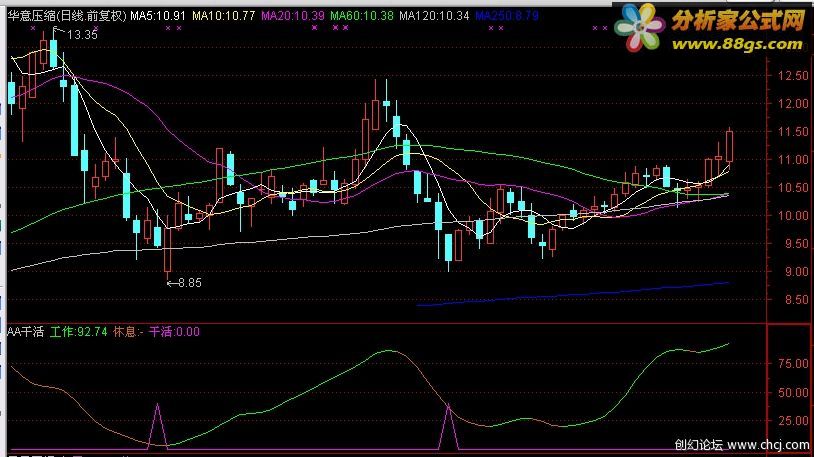Screen dimensions: 814x457
Task: Click the 11.00 price axis label
Action: click(793, 160)
